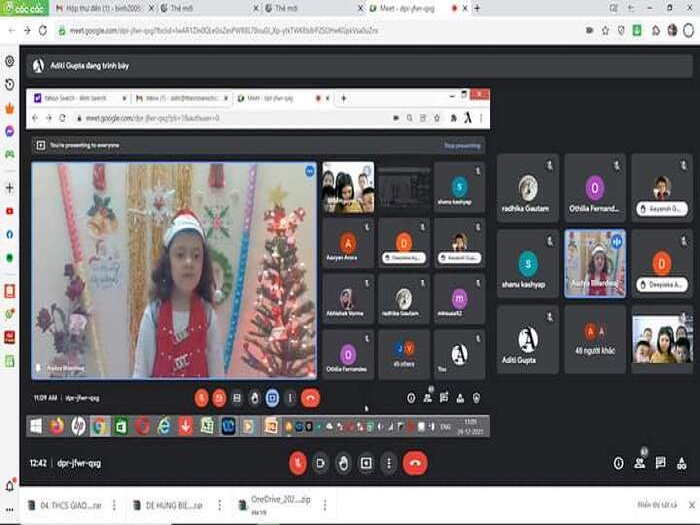Open DE HUNG BIE rar download
The image size is (700, 525).
click(170, 505)
